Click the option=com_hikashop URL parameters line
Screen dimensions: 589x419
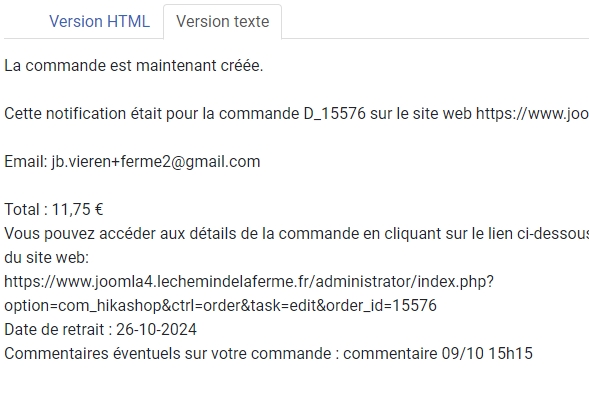pyautogui.click(x=220, y=306)
